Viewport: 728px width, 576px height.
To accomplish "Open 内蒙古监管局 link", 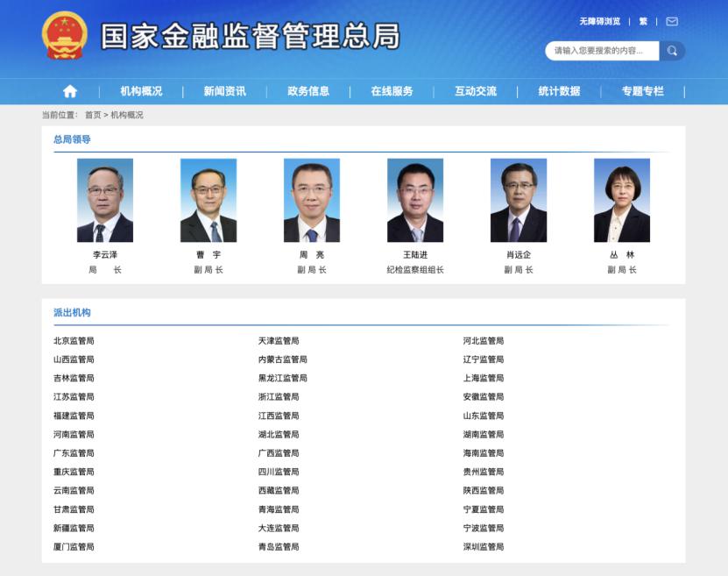I will pos(283,359).
